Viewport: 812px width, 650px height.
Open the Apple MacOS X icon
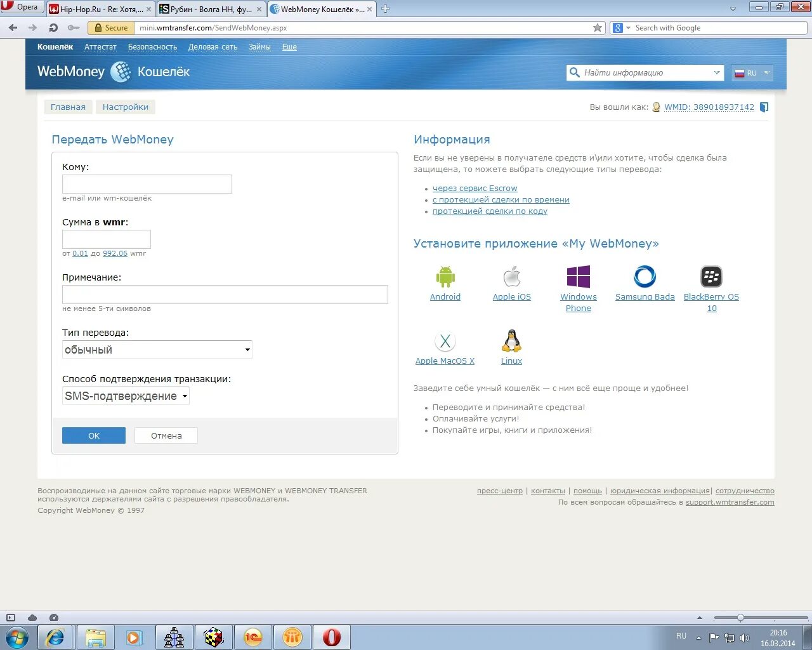pos(445,341)
